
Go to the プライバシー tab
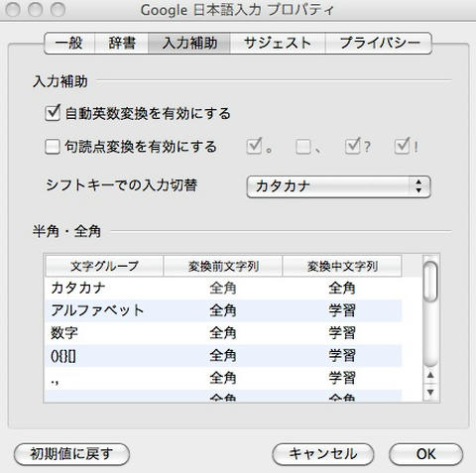(379, 44)
